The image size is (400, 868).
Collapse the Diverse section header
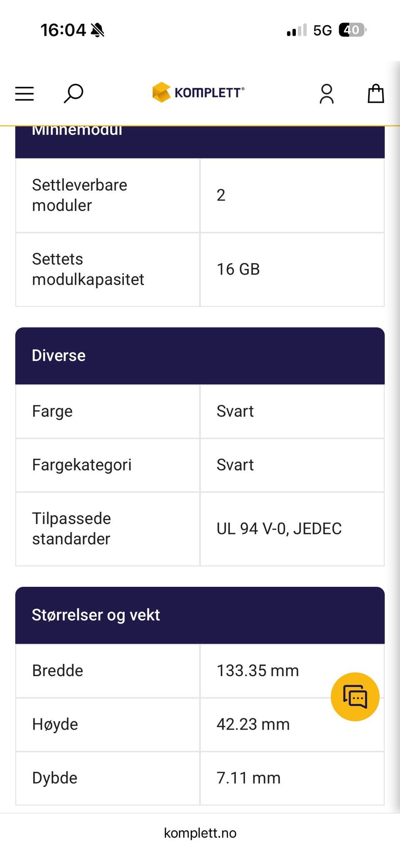(x=200, y=356)
